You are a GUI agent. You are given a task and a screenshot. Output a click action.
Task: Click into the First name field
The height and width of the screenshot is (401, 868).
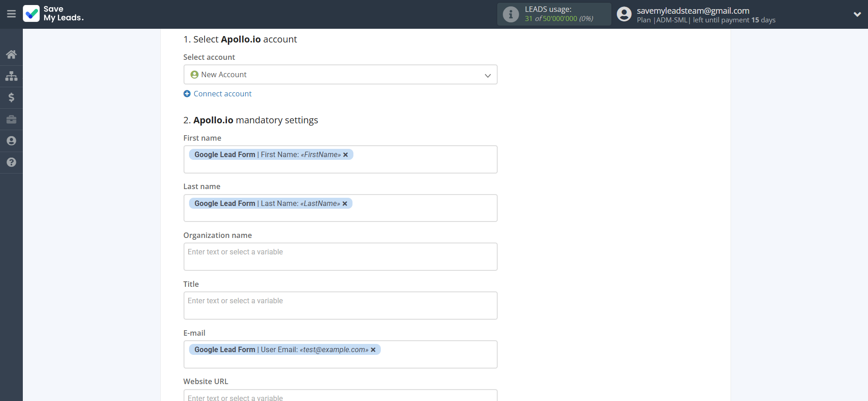[340, 159]
